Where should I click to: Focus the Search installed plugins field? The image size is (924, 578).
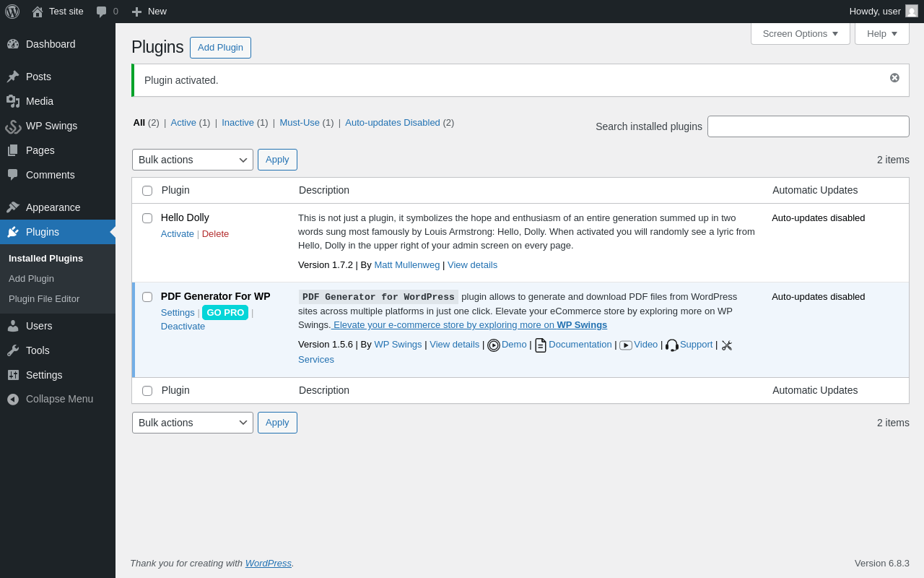808,126
